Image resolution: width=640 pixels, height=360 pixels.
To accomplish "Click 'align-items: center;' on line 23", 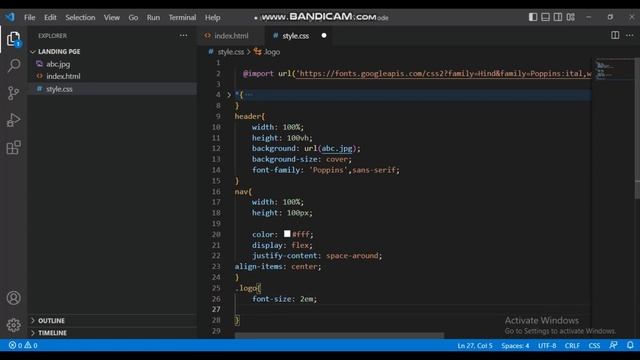I will pyautogui.click(x=278, y=266).
